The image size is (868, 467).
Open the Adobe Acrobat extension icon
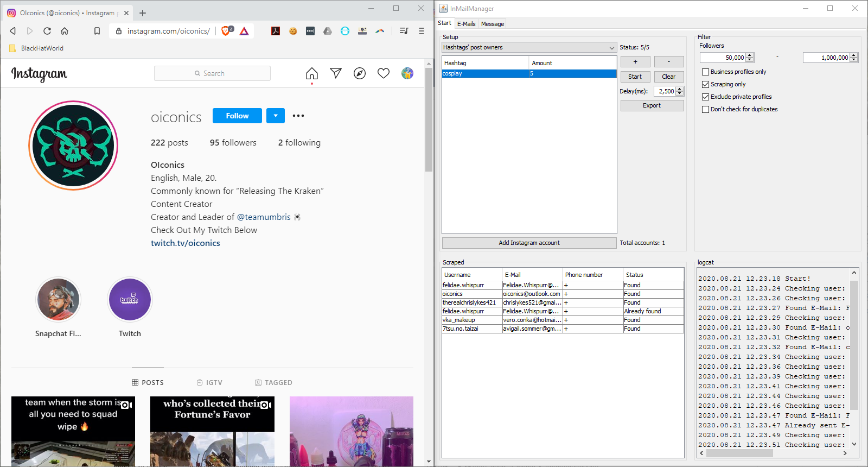[276, 31]
